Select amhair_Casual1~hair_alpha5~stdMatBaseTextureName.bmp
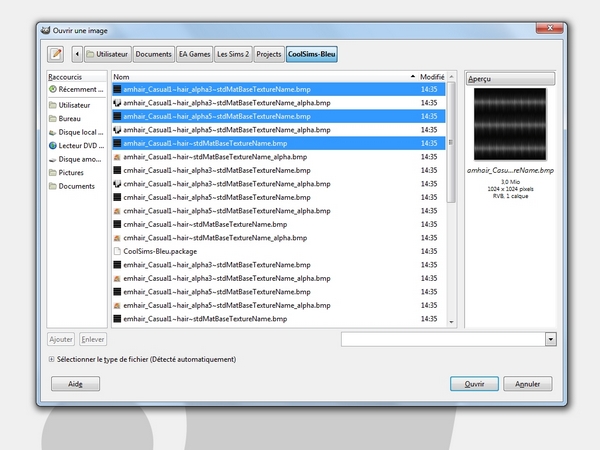 (x=279, y=116)
